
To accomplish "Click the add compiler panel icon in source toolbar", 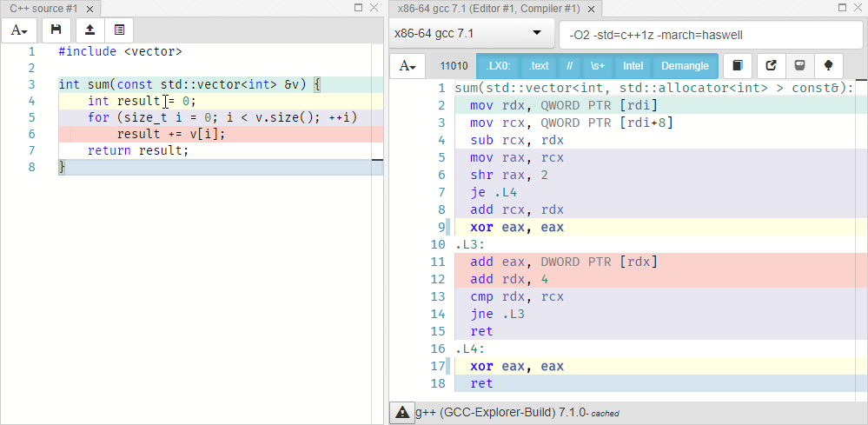I will 119,30.
